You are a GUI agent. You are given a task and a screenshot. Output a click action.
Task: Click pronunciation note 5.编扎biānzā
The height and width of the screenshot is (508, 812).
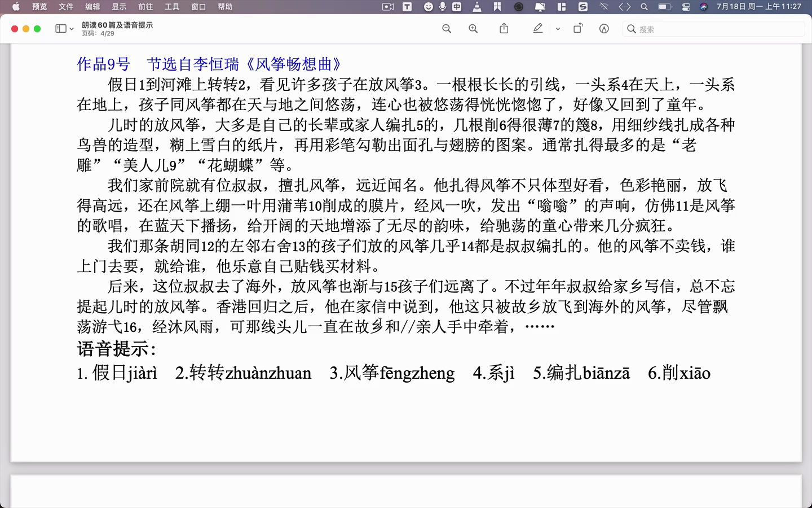(x=581, y=373)
